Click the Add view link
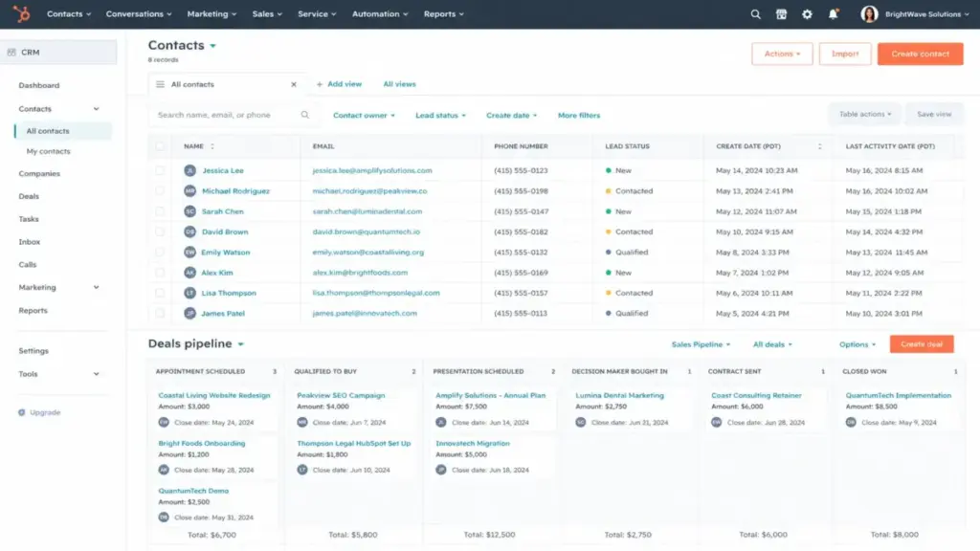 340,84
